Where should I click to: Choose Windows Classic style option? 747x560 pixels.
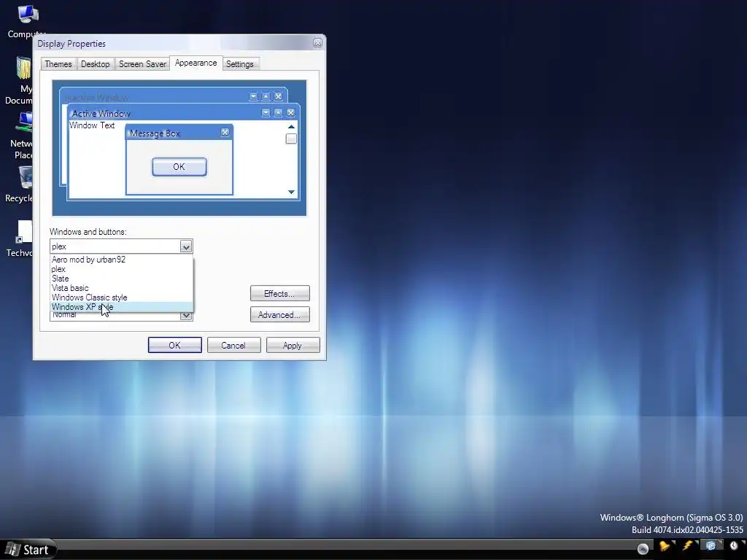click(122, 297)
